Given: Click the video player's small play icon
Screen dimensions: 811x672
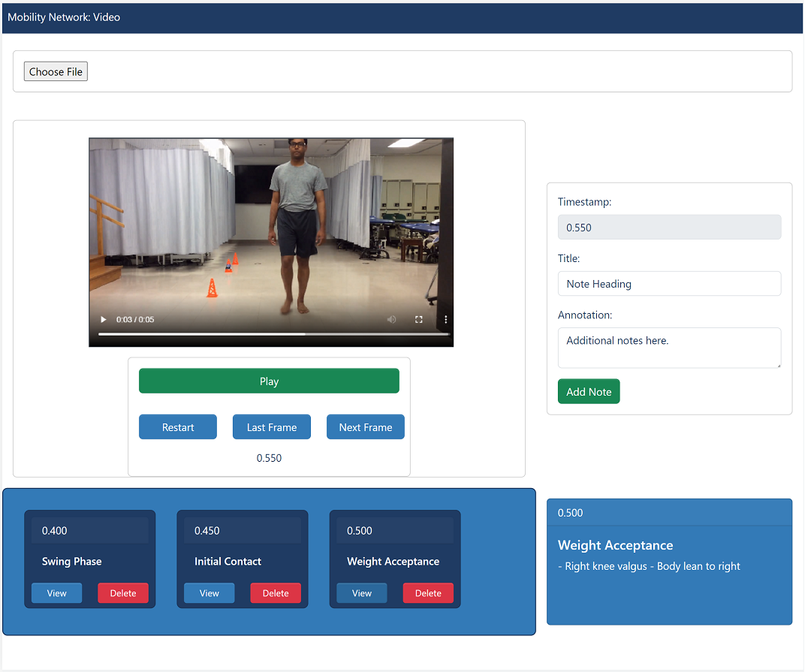Looking at the screenshot, I should point(104,319).
